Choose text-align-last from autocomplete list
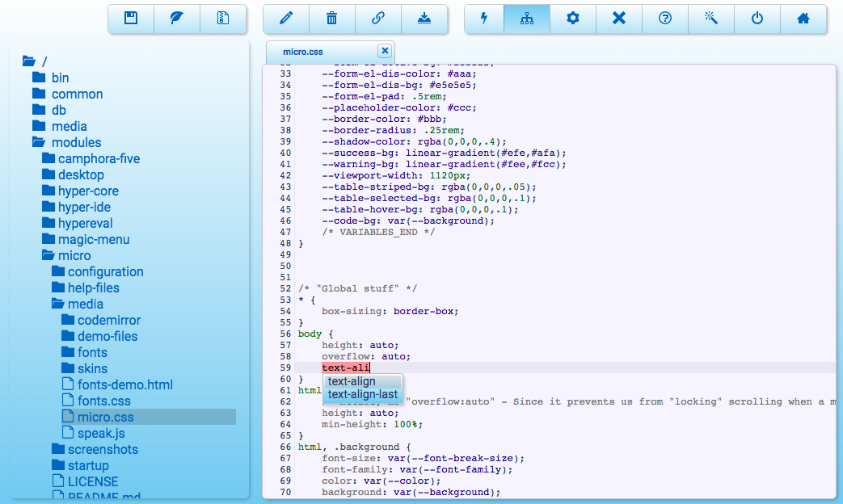This screenshot has height=504, width=843. (363, 394)
